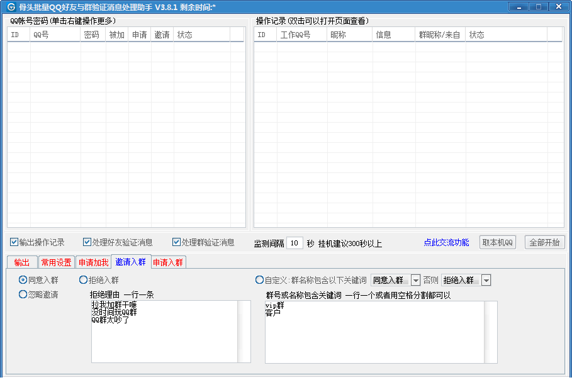
Task: Click the 昵称 column header
Action: click(x=349, y=35)
